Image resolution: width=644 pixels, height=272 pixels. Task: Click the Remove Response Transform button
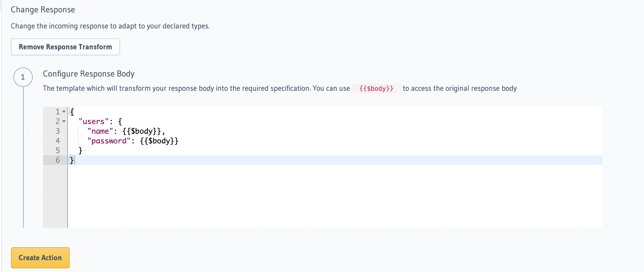pyautogui.click(x=65, y=47)
